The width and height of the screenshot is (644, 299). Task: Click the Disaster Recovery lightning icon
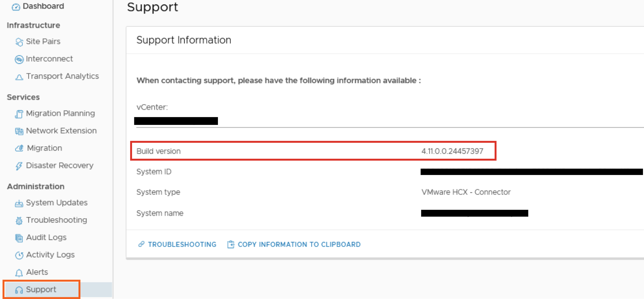(19, 166)
